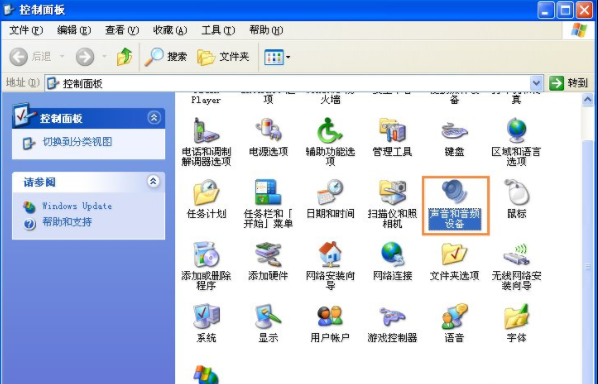Viewport: 598px width, 384px height.
Task: Open 添加或删除程序 icon
Action: point(206,254)
